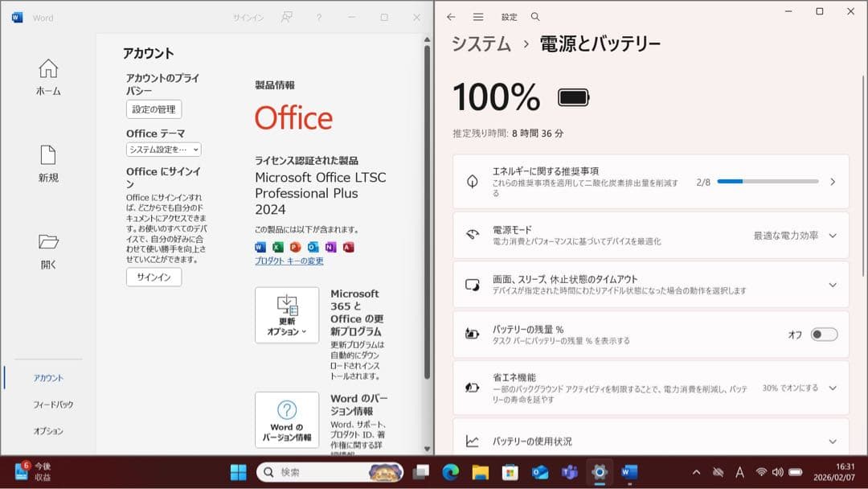This screenshot has width=868, height=489.
Task: Click the サインイン button
Action: point(153,277)
